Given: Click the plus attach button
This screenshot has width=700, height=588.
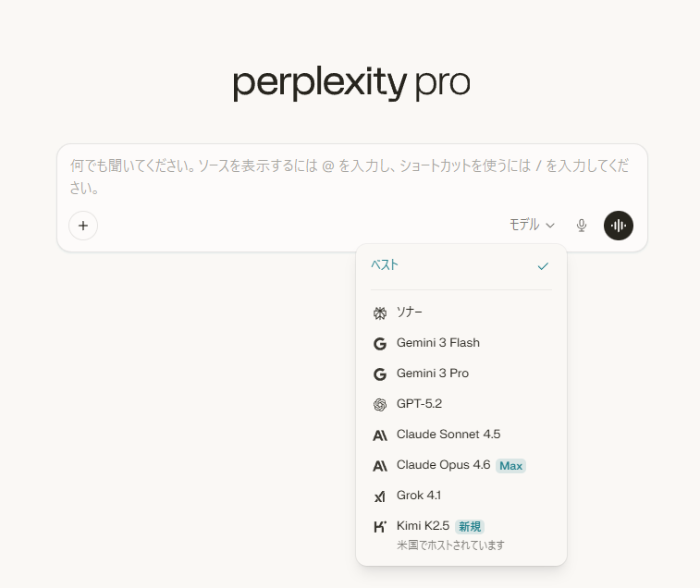Looking at the screenshot, I should pos(83,225).
